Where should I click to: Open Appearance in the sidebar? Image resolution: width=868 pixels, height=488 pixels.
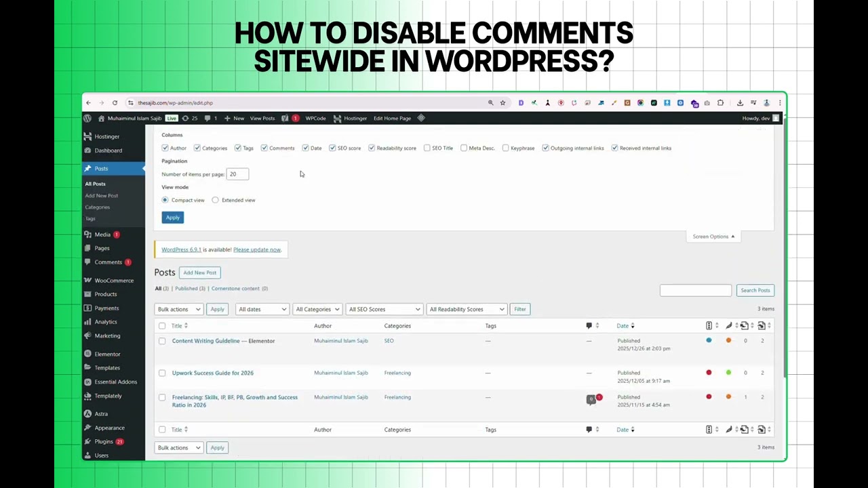click(109, 428)
